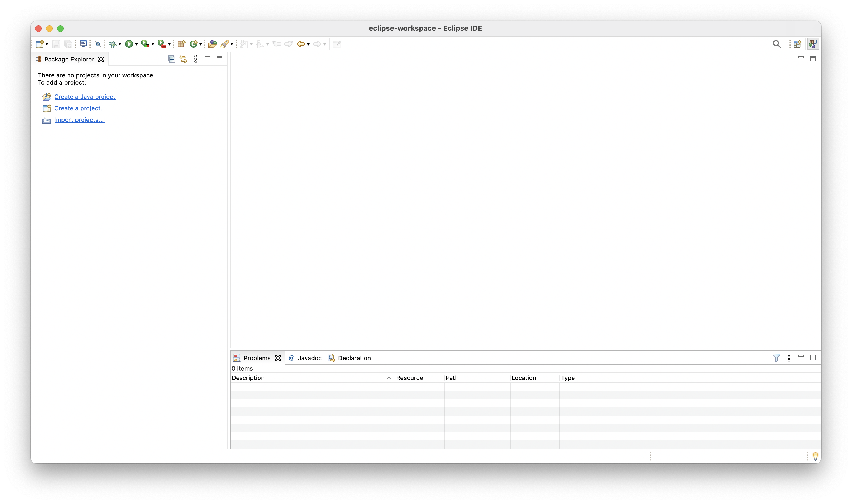Image resolution: width=852 pixels, height=504 pixels.
Task: Expand the New wizard dropdown arrow
Action: tap(47, 44)
